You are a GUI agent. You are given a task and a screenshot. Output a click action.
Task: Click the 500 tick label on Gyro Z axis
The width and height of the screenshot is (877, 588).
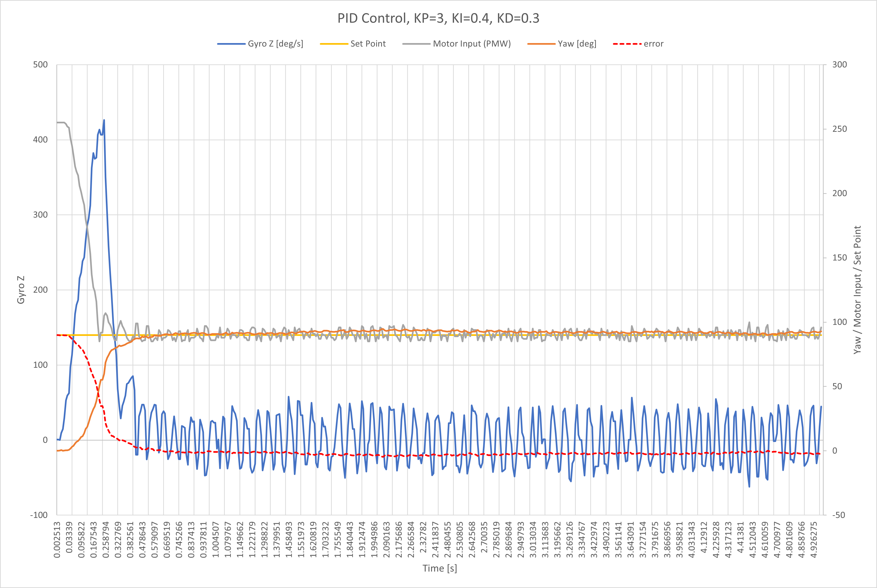[x=41, y=65]
